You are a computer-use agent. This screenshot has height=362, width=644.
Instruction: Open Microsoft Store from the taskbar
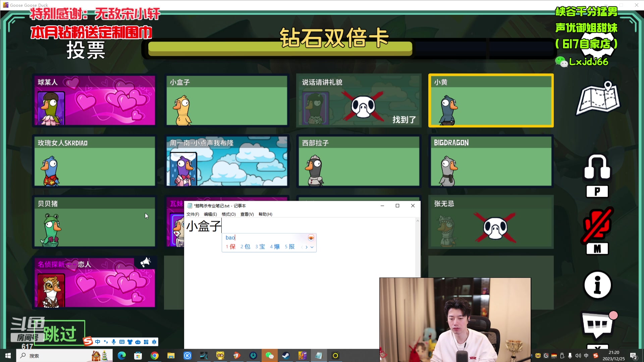138,356
